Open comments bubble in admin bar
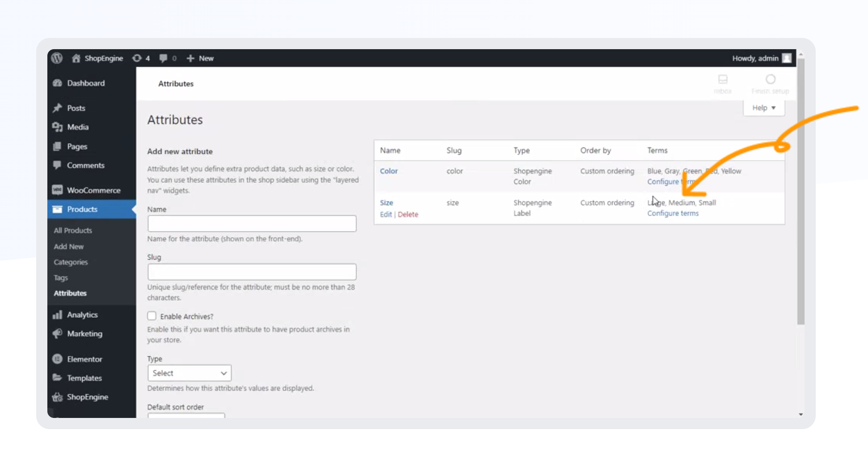This screenshot has height=468, width=868. (163, 58)
